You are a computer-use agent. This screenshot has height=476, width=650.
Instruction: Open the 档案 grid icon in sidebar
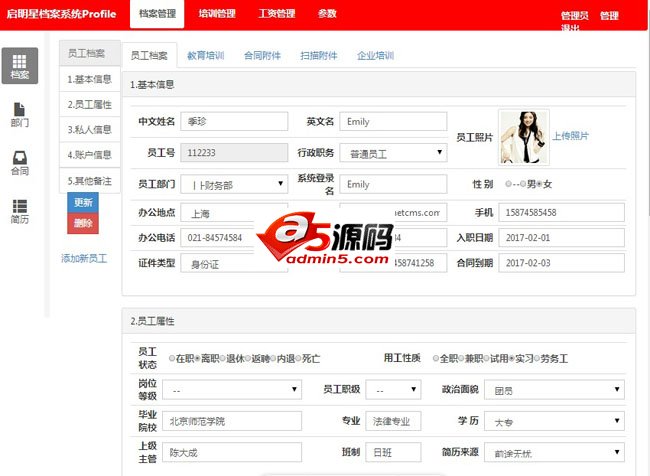click(19, 66)
